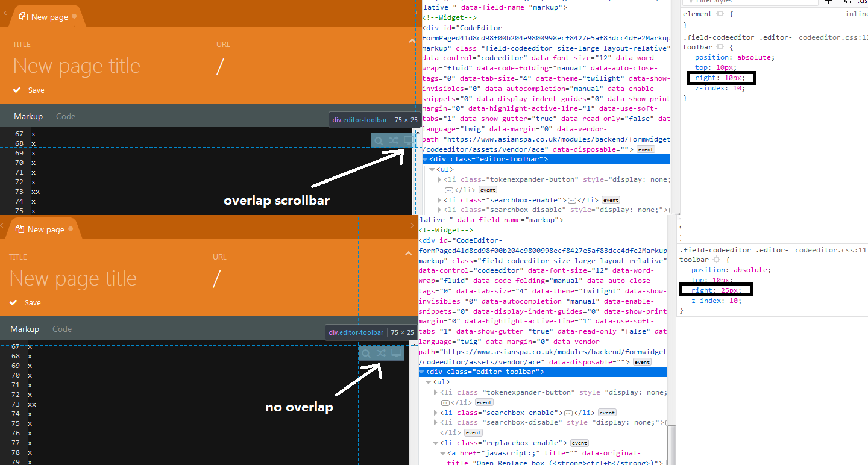Switch to the Code tab

pyautogui.click(x=65, y=116)
